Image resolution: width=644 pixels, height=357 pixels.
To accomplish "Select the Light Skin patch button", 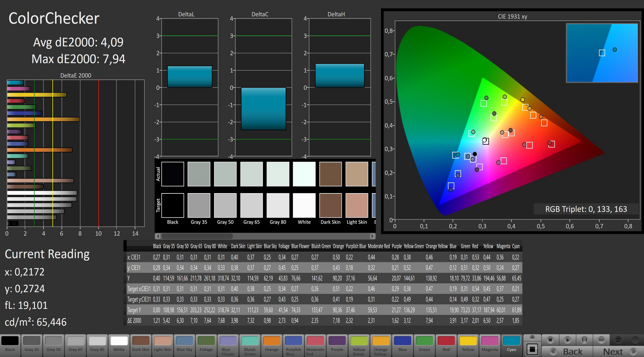I will pos(163,345).
